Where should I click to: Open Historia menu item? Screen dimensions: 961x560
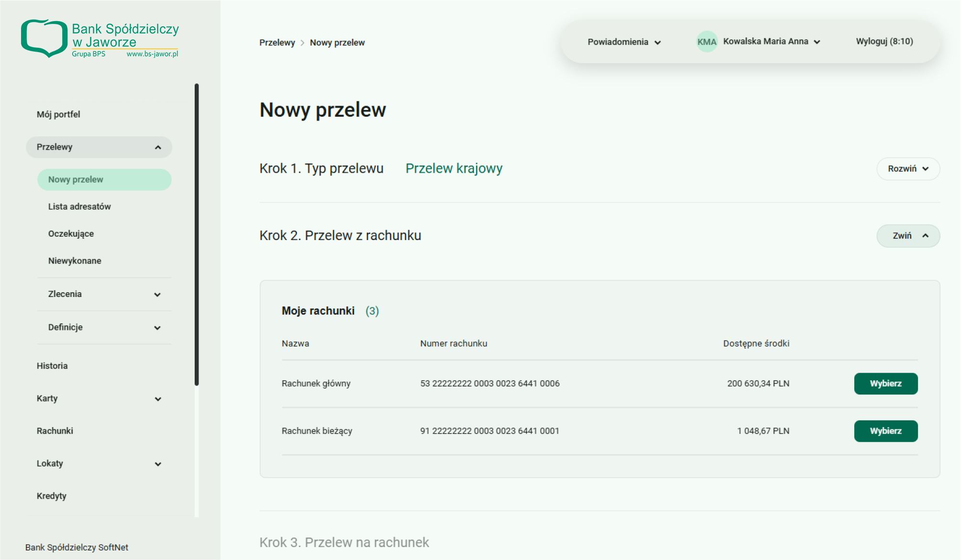coord(52,366)
